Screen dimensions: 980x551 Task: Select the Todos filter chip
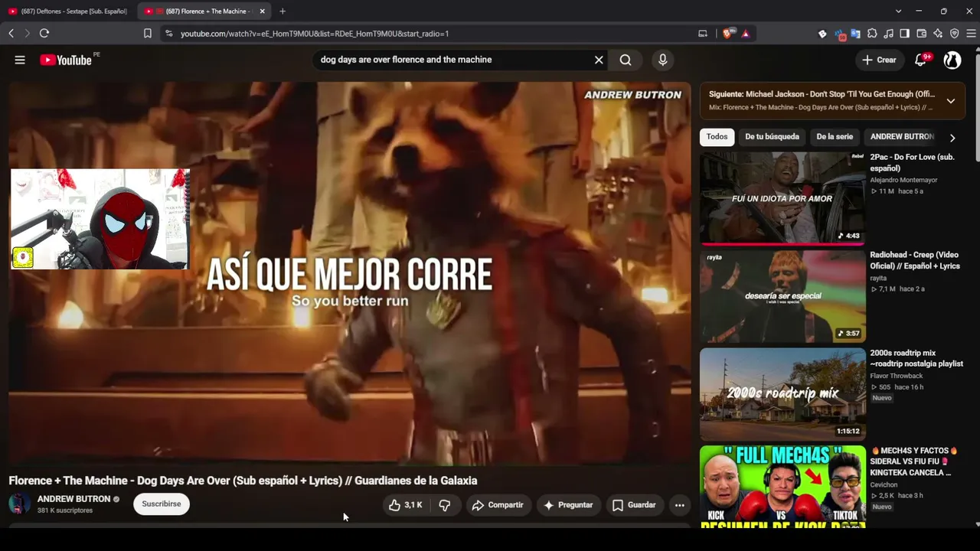(717, 137)
